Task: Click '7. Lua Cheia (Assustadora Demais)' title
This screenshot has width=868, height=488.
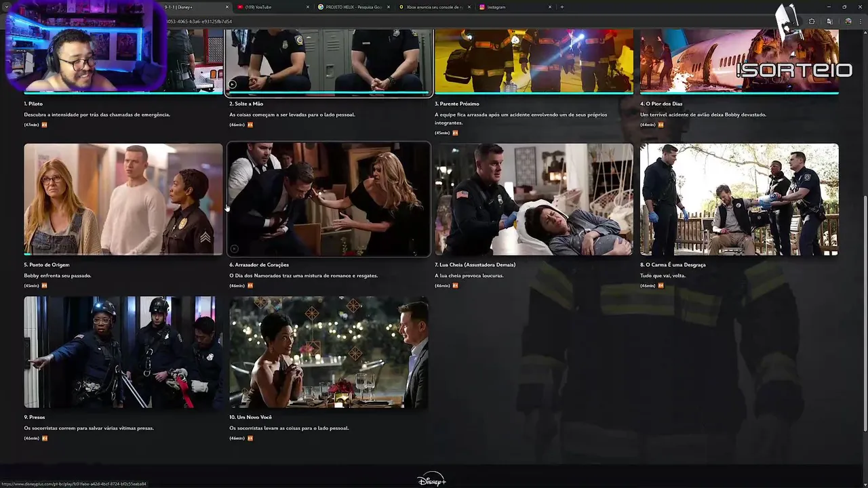Action: pos(475,265)
